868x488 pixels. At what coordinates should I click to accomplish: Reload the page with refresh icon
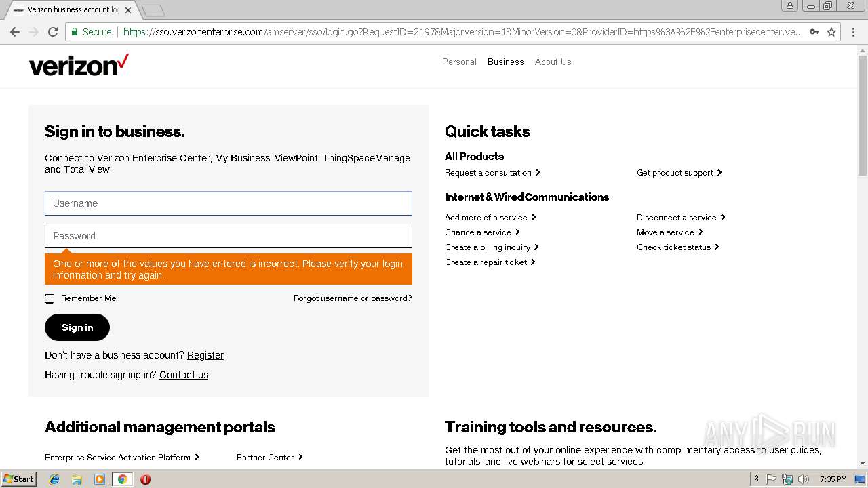[x=53, y=32]
